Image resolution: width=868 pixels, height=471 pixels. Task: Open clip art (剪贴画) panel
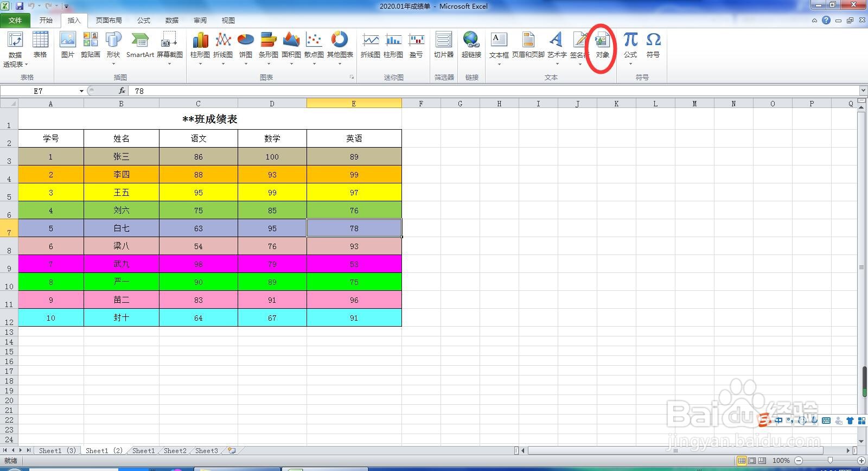[x=91, y=45]
